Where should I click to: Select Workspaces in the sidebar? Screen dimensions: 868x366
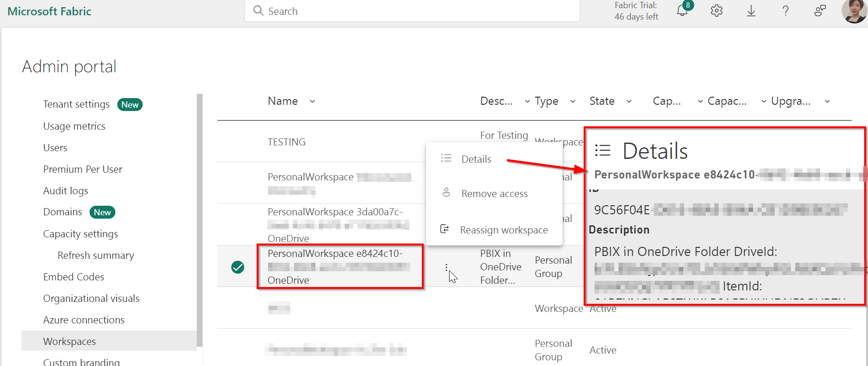point(109,342)
